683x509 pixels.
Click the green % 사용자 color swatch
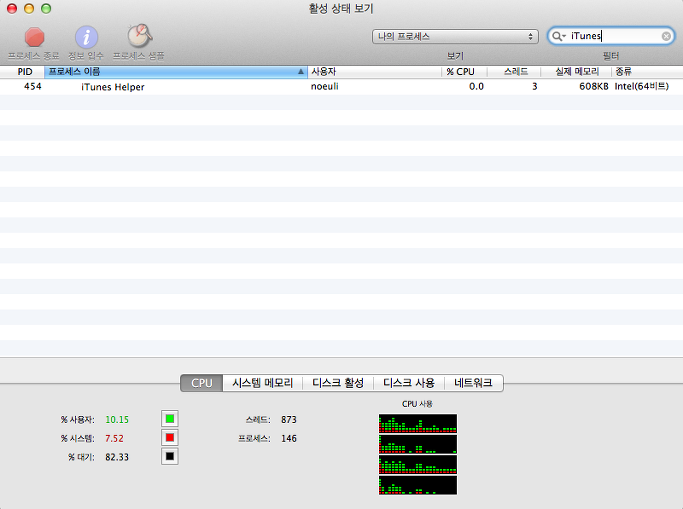point(170,419)
